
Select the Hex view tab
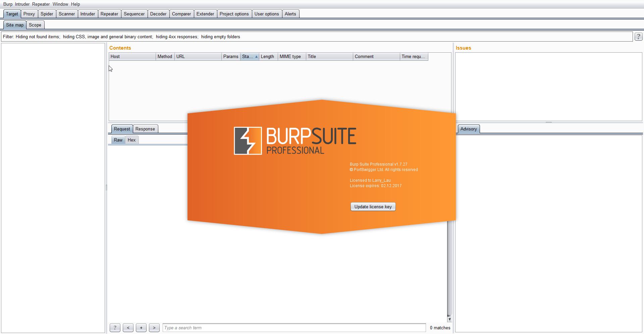(131, 140)
